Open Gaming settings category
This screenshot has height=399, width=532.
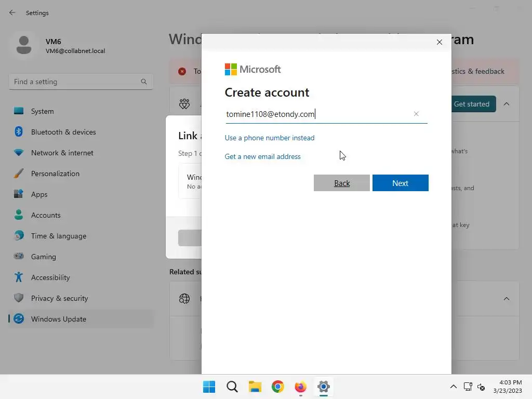tap(81, 257)
